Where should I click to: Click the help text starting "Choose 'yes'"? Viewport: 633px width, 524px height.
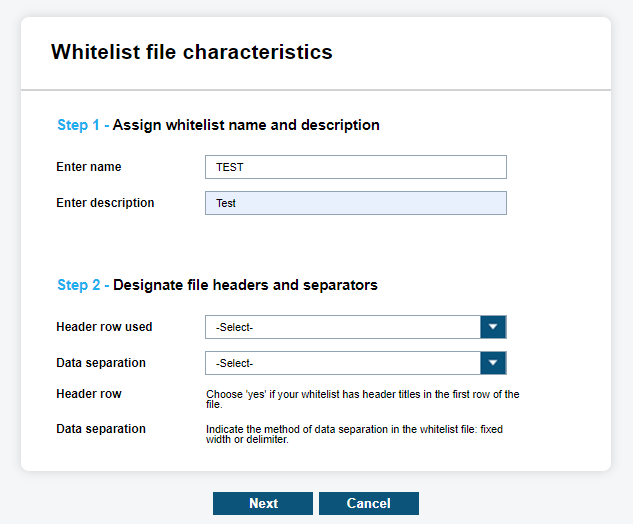[362, 399]
